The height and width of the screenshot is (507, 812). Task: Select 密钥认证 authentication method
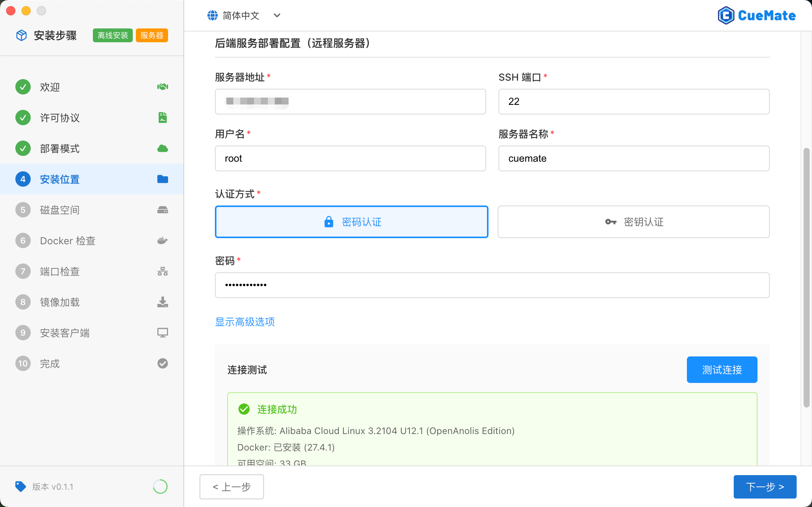pyautogui.click(x=634, y=222)
